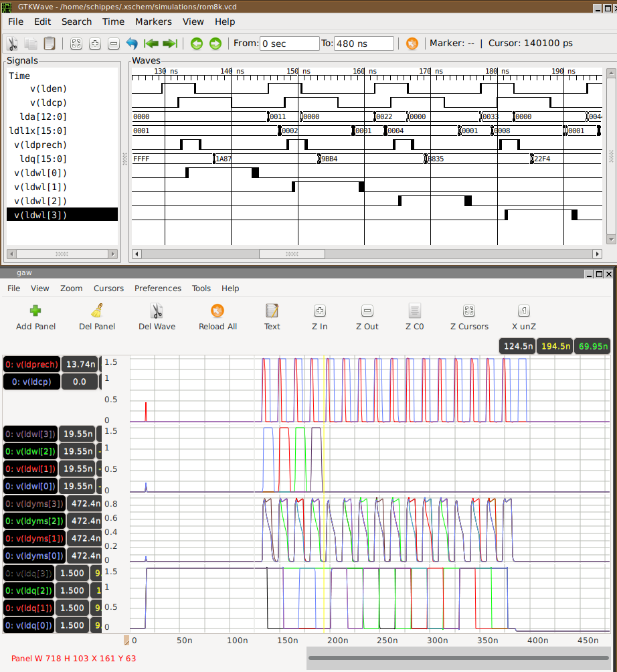Click the Cut traces scissors icon

(x=12, y=44)
